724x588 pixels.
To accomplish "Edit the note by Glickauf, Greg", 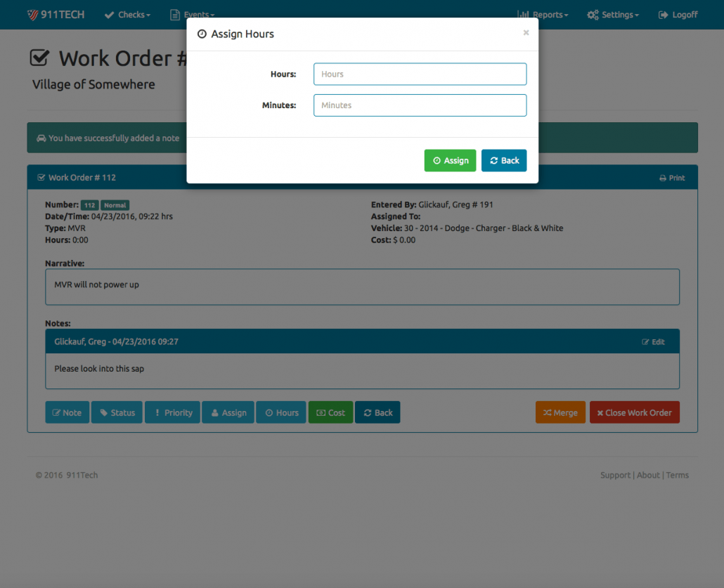I will pos(653,342).
